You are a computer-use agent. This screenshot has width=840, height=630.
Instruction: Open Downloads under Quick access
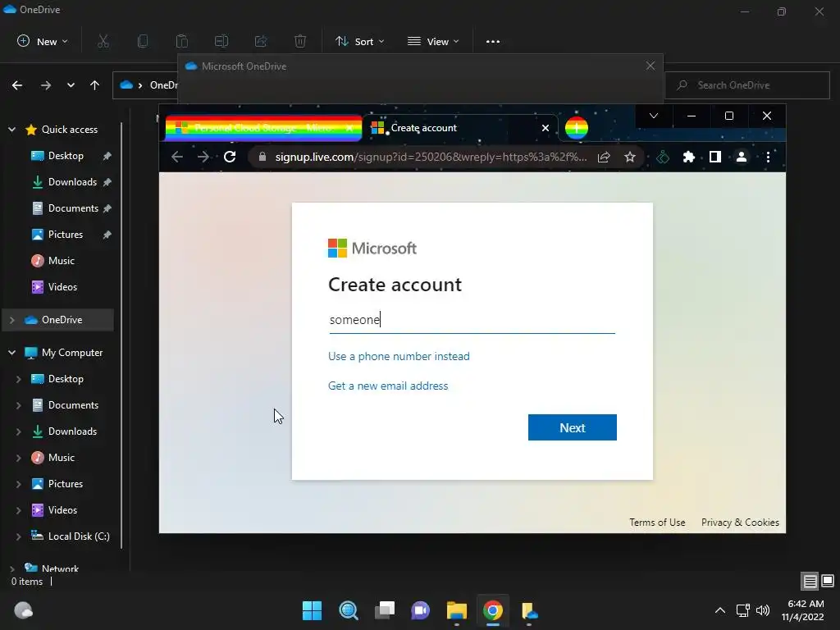72,182
